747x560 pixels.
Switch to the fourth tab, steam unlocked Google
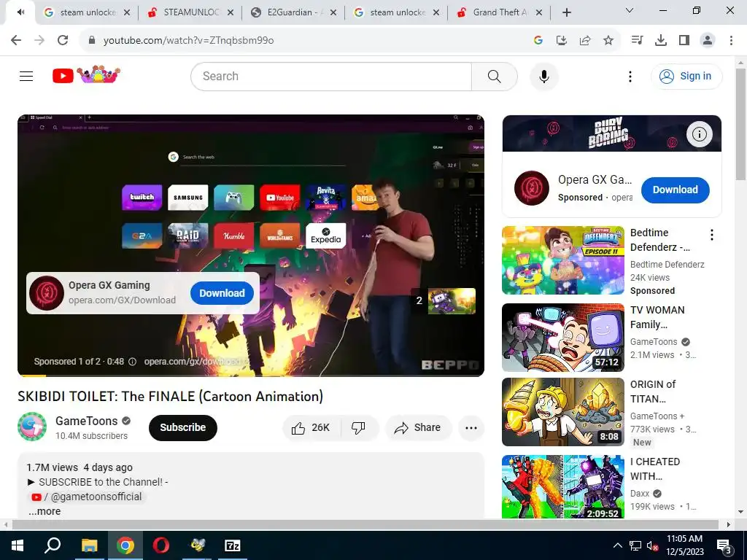tap(396, 12)
